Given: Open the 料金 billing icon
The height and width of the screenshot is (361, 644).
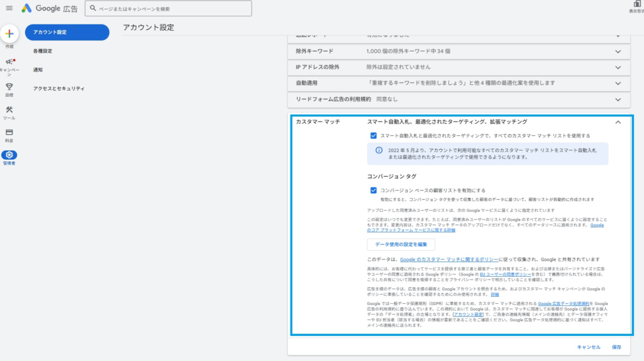Looking at the screenshot, I should [x=9, y=133].
